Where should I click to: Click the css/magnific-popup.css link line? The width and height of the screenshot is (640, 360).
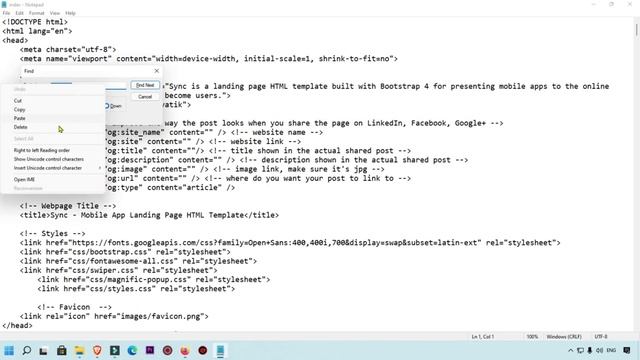[154, 280]
